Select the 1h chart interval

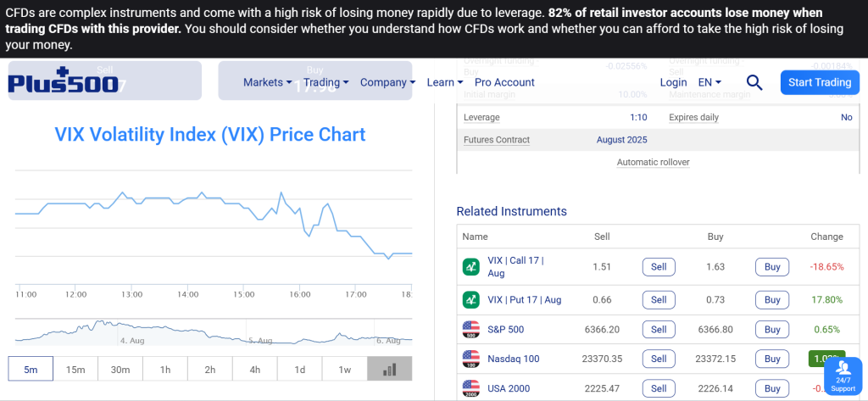[x=165, y=370]
